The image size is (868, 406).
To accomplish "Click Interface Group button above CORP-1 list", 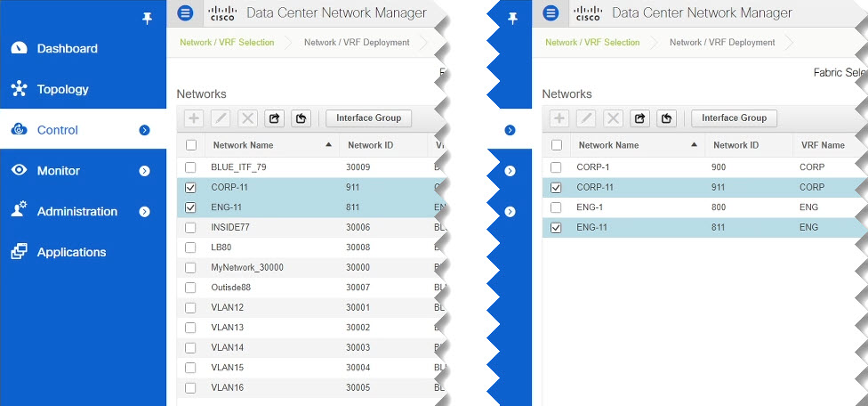I will click(x=734, y=118).
